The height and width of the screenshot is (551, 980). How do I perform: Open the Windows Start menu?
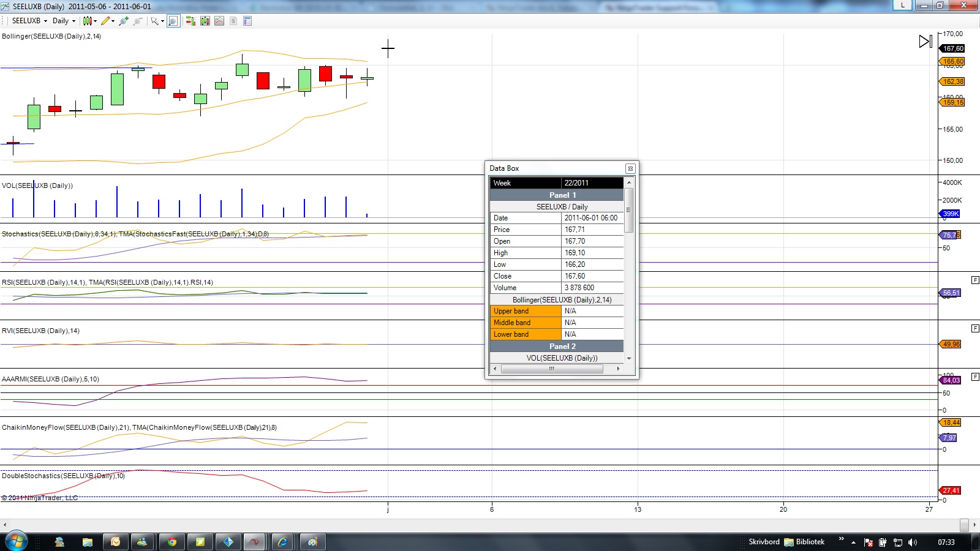point(17,542)
